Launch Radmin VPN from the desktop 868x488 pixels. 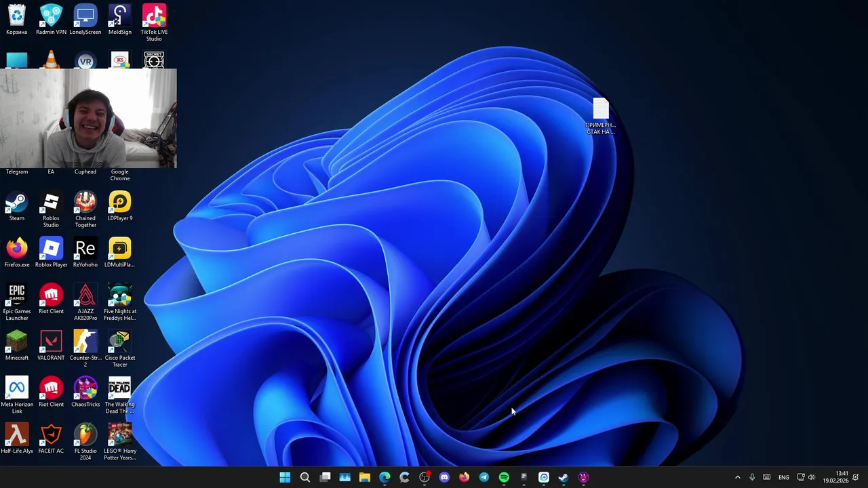51,20
